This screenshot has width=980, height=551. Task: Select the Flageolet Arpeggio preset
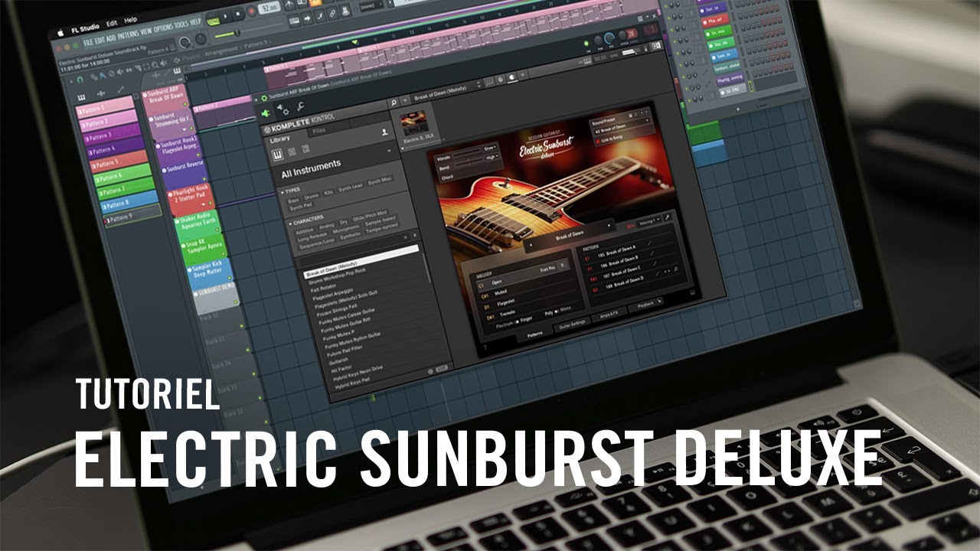click(x=333, y=295)
